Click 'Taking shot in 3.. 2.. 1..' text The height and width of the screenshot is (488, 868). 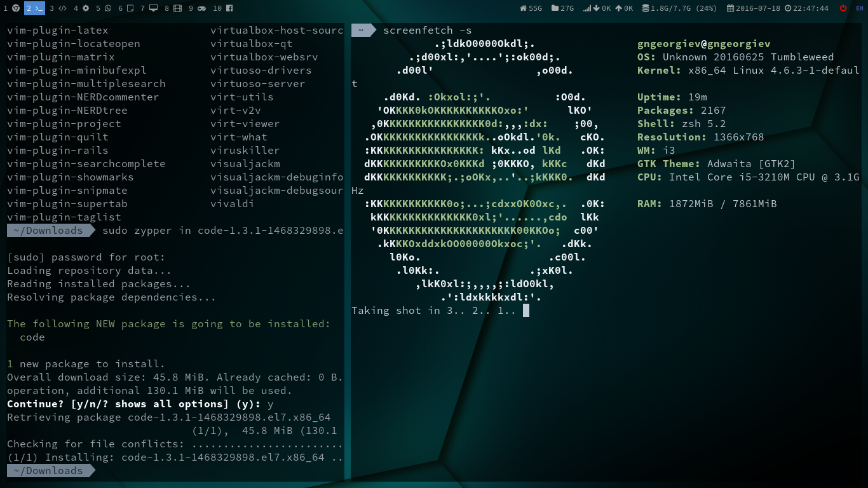pos(434,311)
